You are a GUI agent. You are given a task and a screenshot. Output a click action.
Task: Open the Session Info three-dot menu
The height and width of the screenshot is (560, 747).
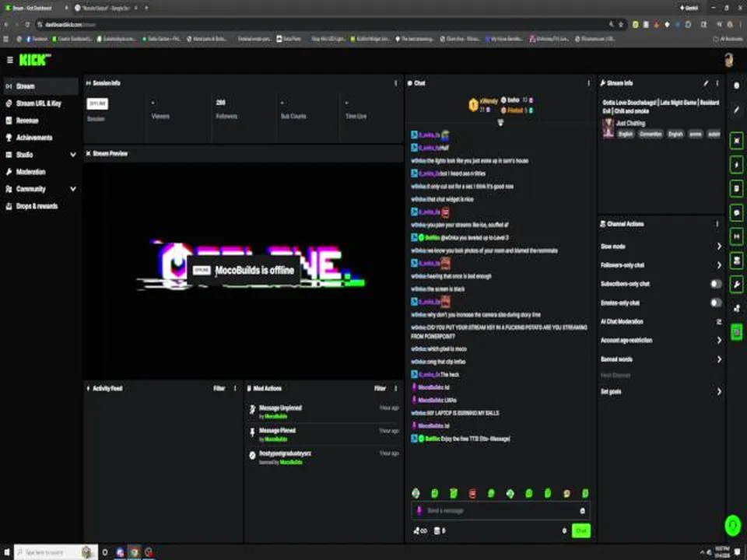pyautogui.click(x=395, y=83)
